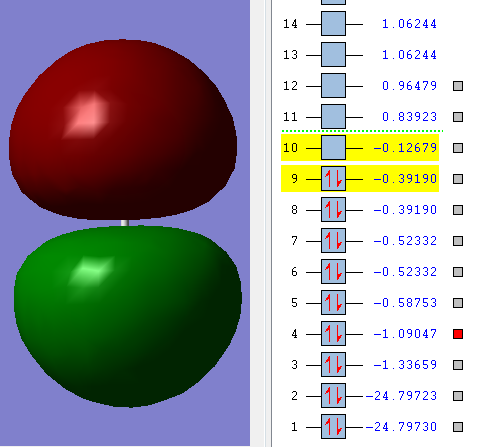This screenshot has width=478, height=447.
Task: Toggle the gray surface marker for orbital 12
Action: (458, 86)
